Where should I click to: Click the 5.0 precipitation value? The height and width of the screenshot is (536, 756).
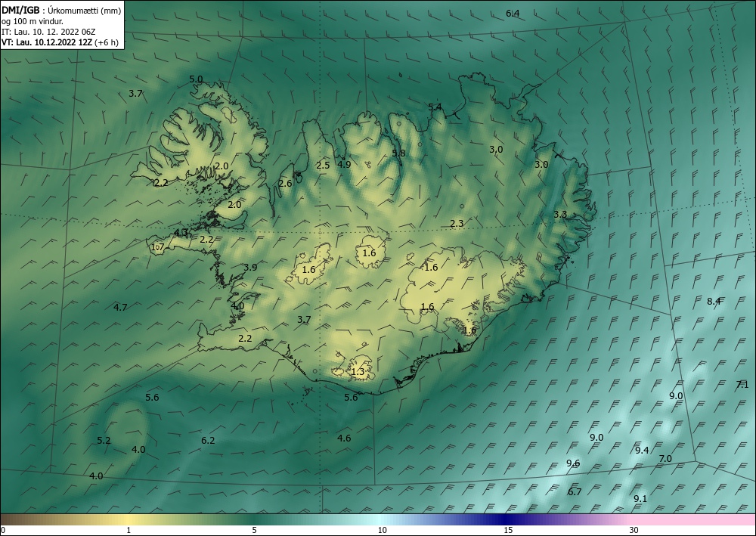(x=196, y=79)
